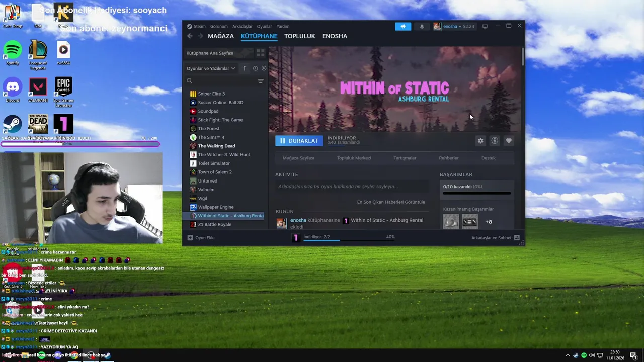Open the ENOSHA profile tab
This screenshot has width=644, height=362.
tap(335, 36)
